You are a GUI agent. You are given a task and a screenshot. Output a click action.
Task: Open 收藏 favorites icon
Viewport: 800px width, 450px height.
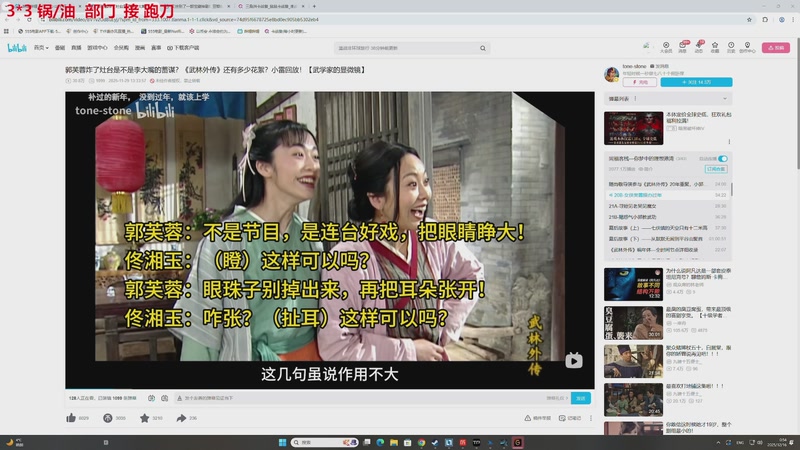click(x=715, y=47)
